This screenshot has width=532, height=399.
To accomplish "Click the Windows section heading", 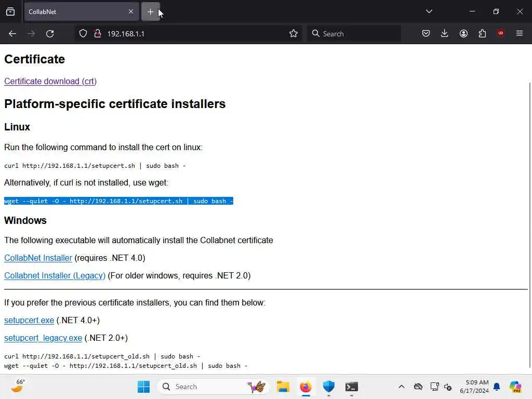I will [25, 220].
